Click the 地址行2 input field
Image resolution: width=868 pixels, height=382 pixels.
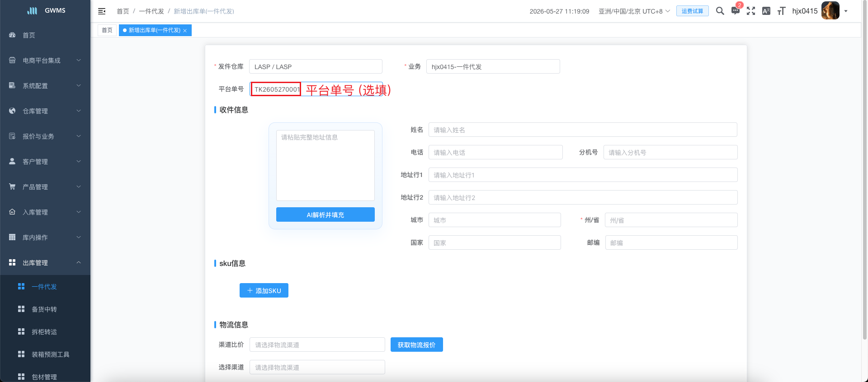pos(583,197)
